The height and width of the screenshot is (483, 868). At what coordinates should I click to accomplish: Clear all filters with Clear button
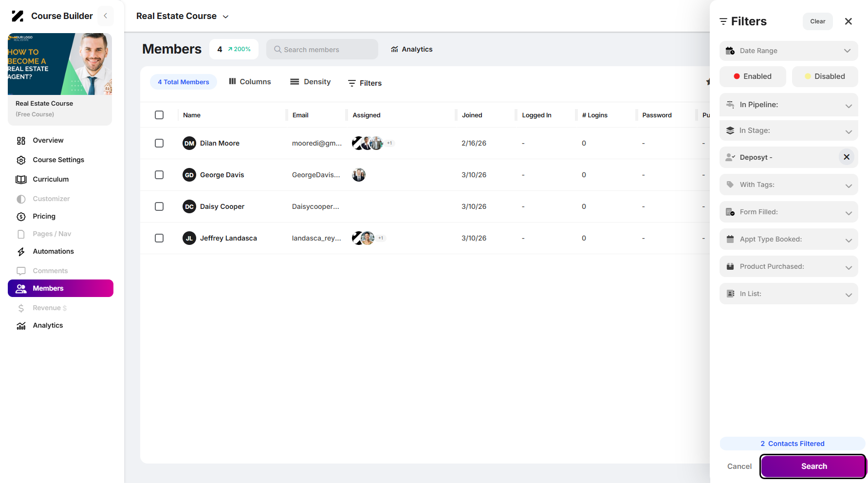[818, 21]
